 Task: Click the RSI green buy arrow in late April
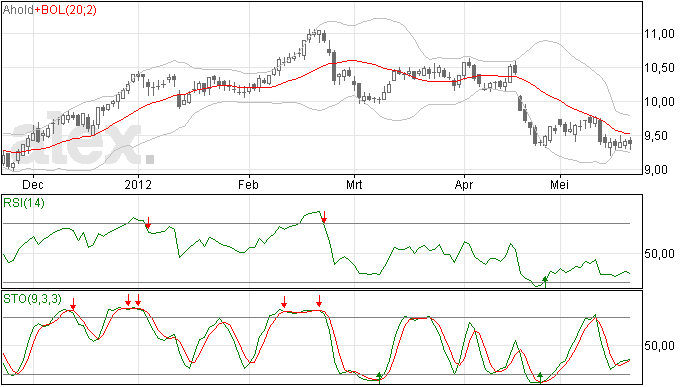545,282
